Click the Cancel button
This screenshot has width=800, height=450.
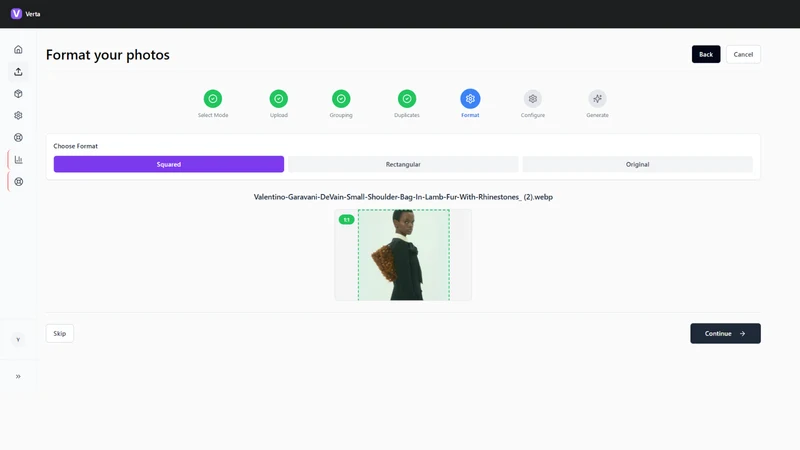(x=743, y=54)
